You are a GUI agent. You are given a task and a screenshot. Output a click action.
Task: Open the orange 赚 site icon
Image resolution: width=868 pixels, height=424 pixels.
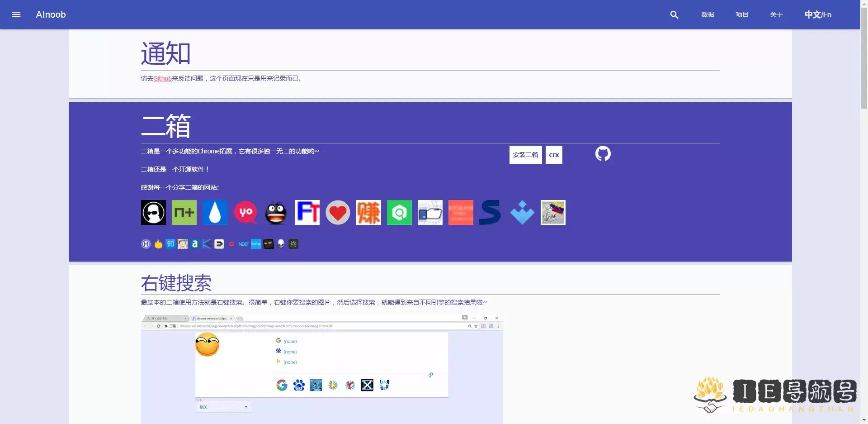(368, 213)
